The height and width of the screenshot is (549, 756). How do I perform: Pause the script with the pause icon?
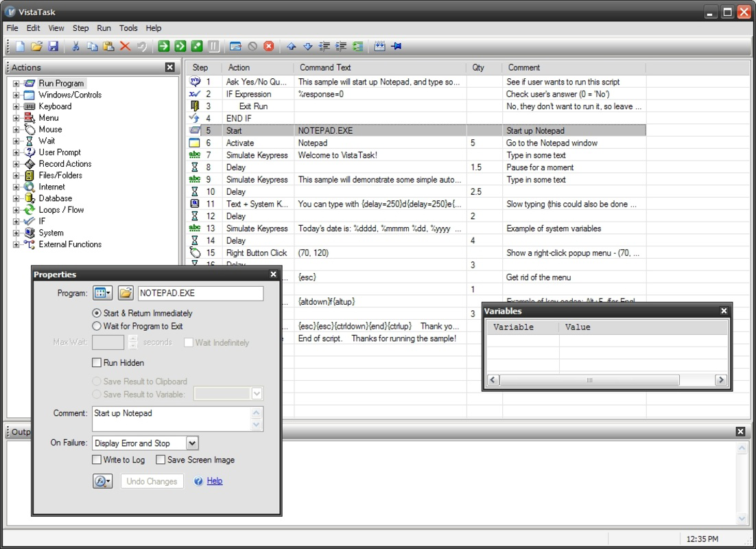click(x=213, y=46)
